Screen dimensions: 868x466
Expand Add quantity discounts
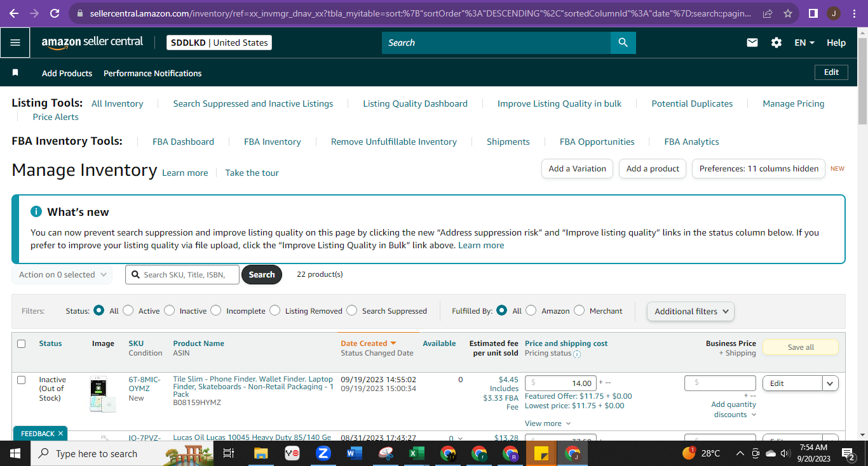click(734, 409)
